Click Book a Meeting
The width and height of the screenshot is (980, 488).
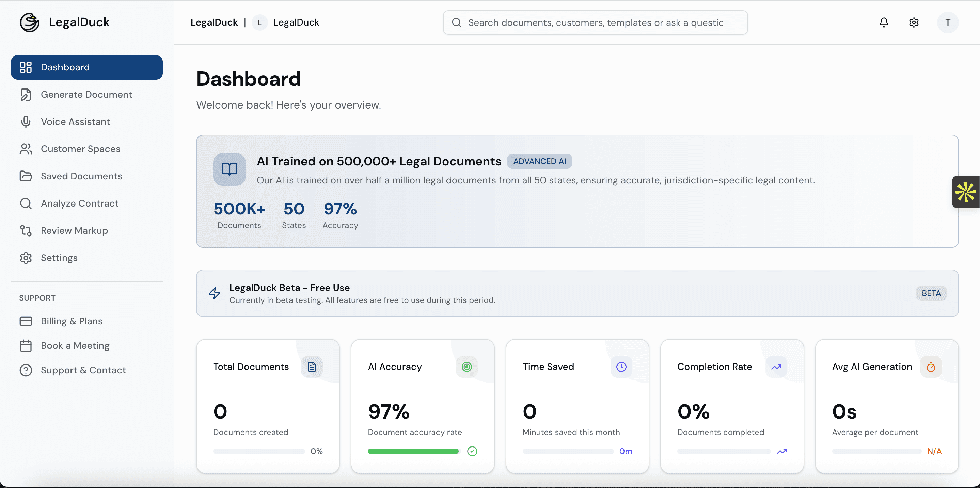(x=75, y=346)
